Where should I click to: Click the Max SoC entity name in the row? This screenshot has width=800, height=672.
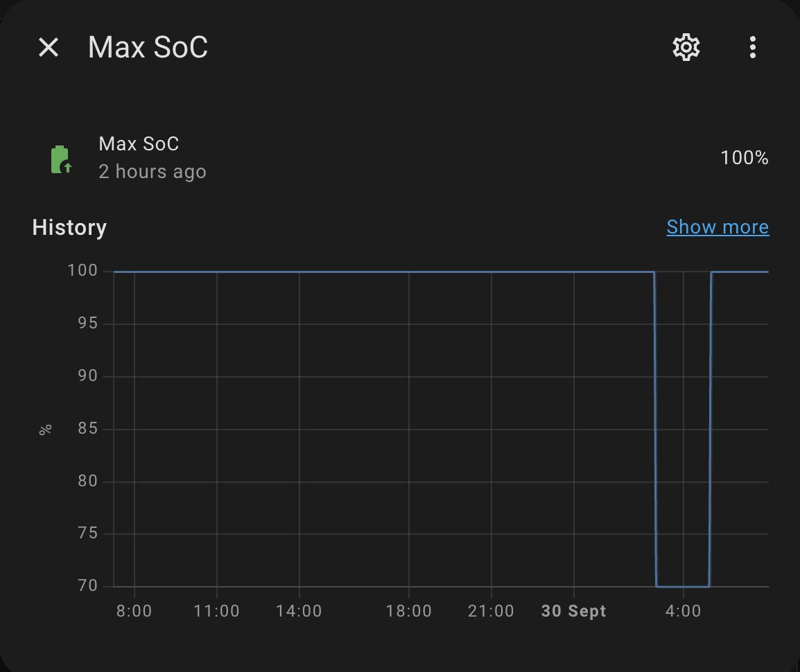[139, 143]
